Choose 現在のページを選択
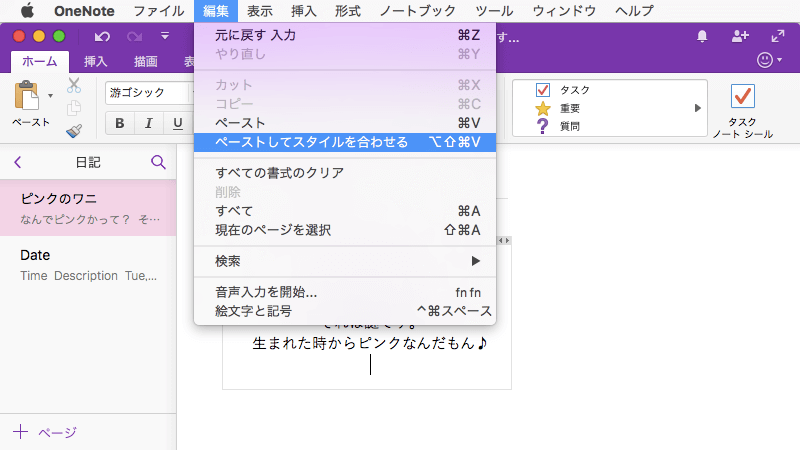800x450 pixels. (x=345, y=230)
